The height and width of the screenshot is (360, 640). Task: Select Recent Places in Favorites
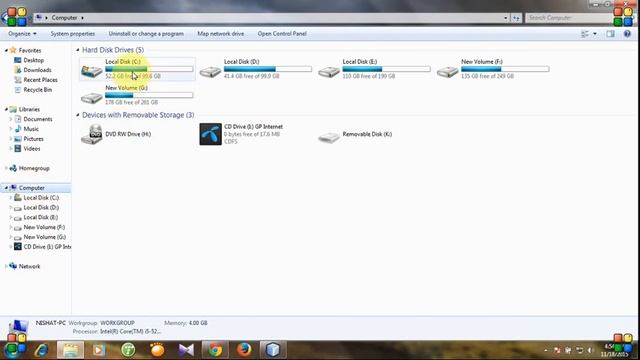40,80
